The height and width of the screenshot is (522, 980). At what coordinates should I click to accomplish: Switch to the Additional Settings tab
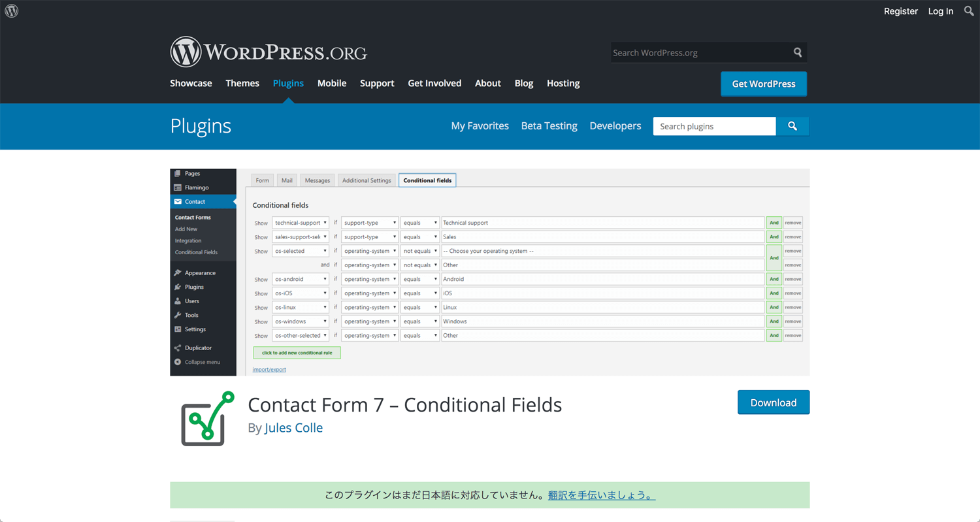pos(367,180)
